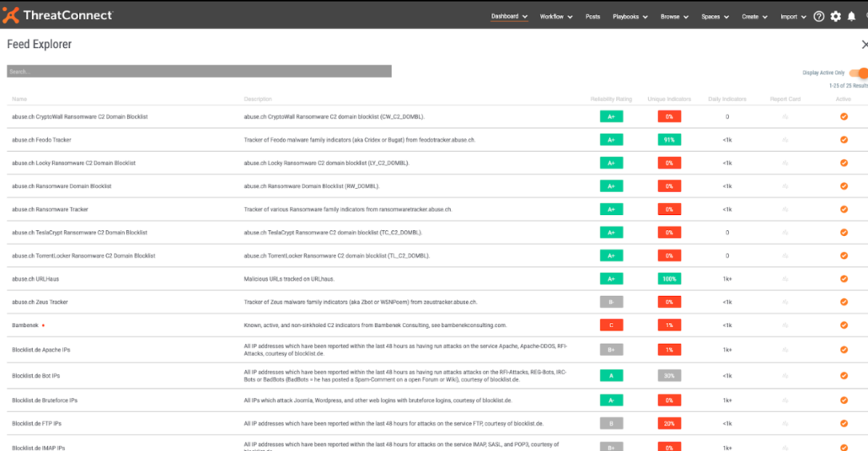Expand the Dashboard menu
Screen dimensions: 868x451
point(509,17)
